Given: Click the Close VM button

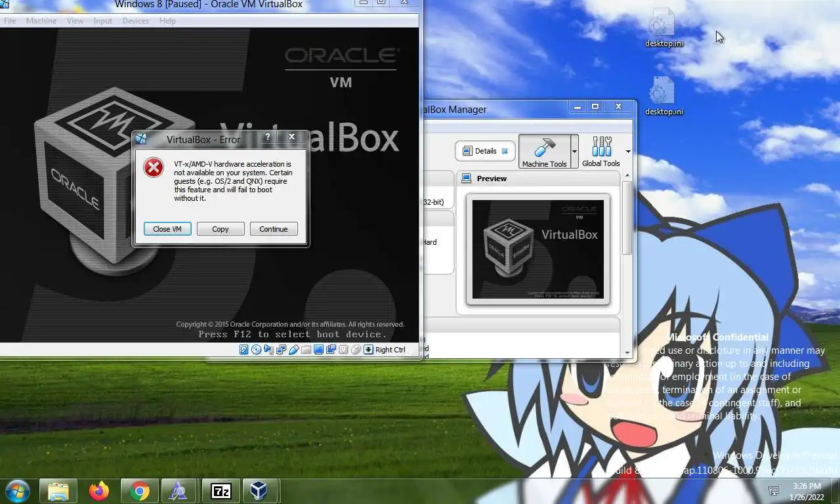Looking at the screenshot, I should (167, 229).
